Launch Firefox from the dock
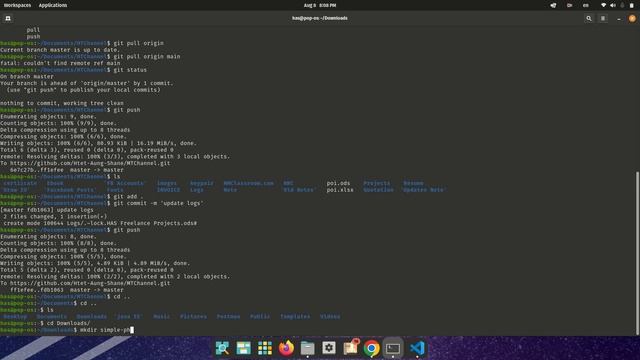The width and height of the screenshot is (640, 360). 286,348
